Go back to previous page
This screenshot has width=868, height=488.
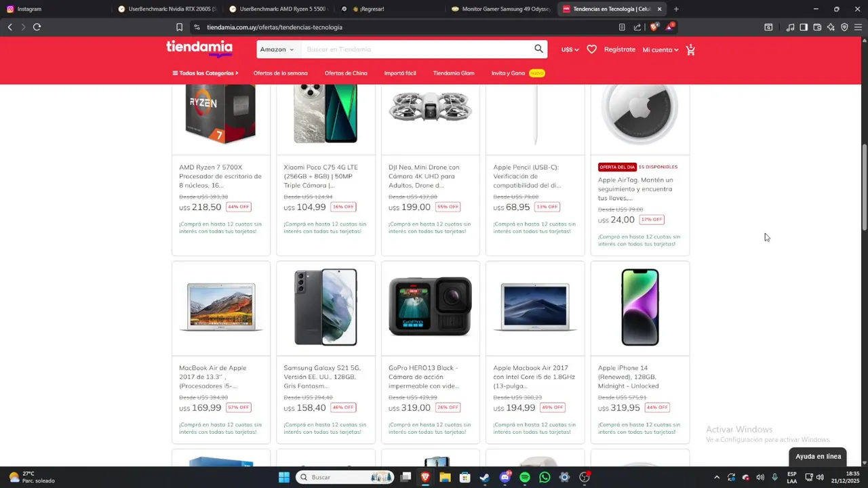coord(9,27)
